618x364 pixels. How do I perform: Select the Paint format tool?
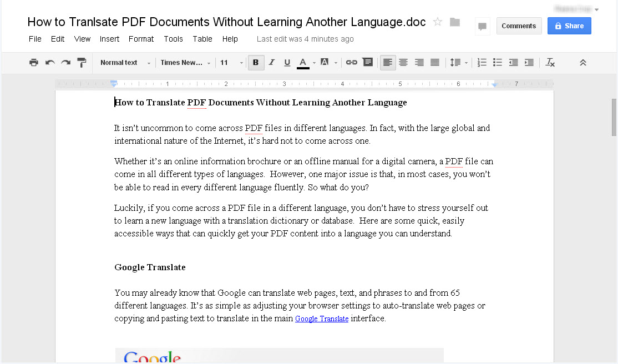coord(82,62)
